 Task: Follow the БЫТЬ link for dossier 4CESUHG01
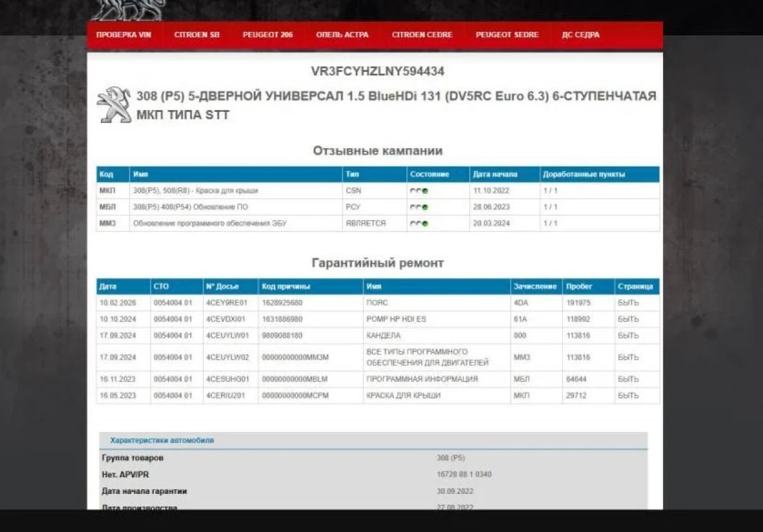coord(628,379)
